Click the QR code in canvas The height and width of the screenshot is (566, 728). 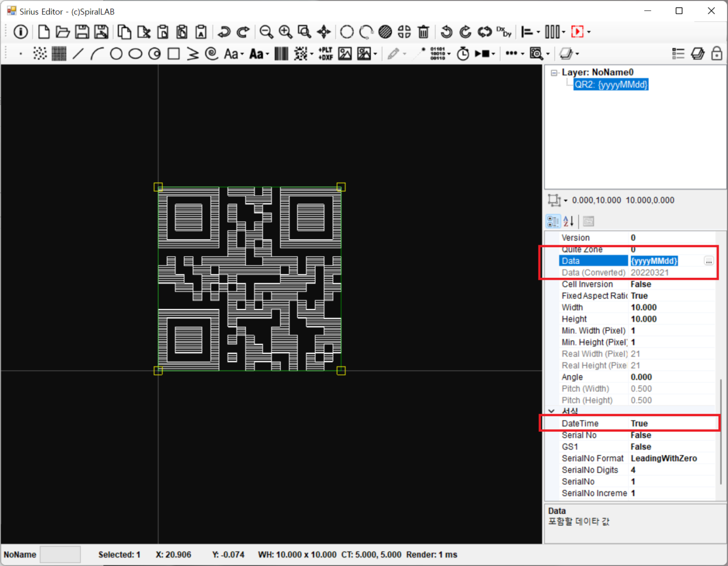[x=249, y=279]
